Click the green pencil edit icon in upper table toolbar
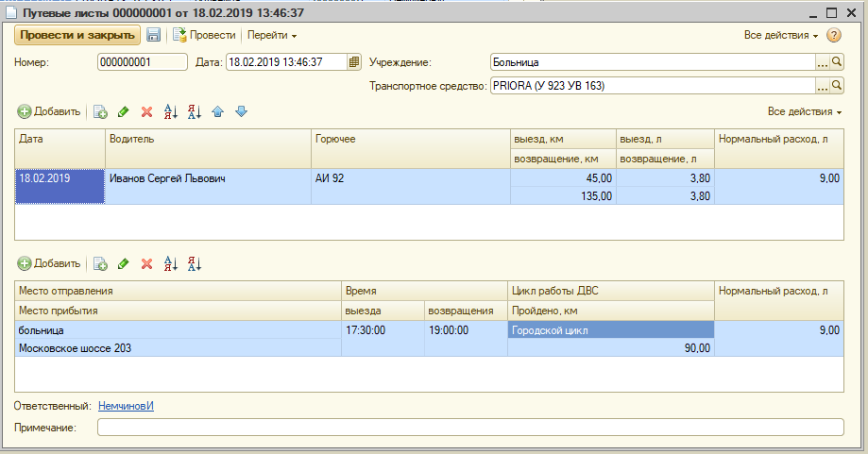 (x=123, y=111)
